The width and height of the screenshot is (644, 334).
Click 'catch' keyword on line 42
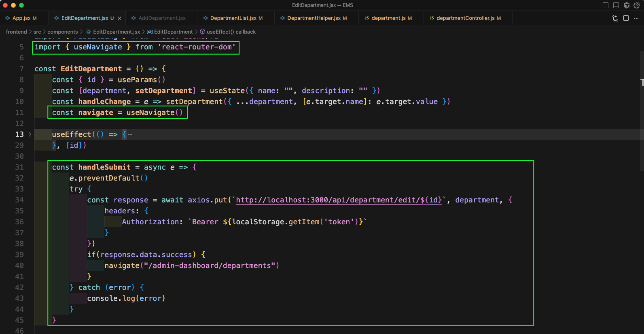[x=89, y=287]
